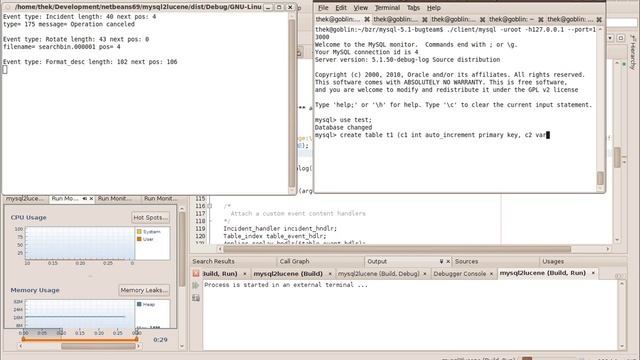Image resolution: width=640 pixels, height=360 pixels.
Task: Collapse the code fold at line 116
Action: (x=210, y=206)
